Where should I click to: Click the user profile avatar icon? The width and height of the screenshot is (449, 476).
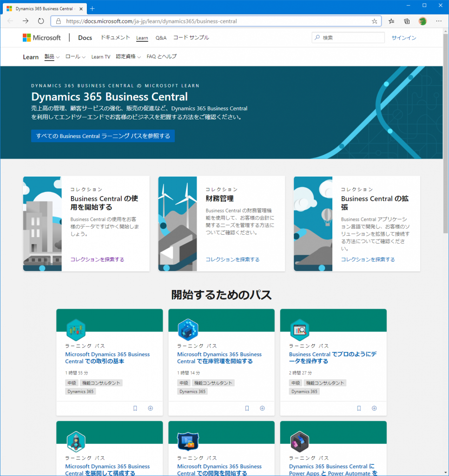(x=422, y=21)
